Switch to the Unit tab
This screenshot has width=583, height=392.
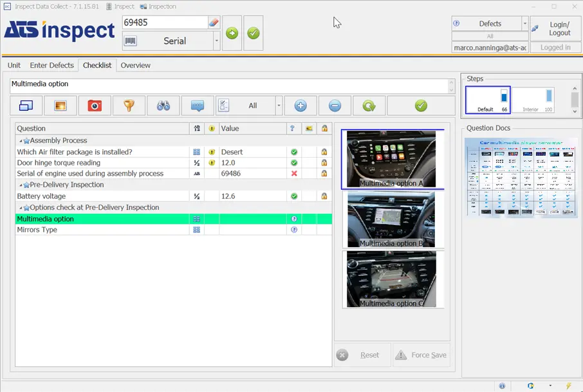point(14,66)
